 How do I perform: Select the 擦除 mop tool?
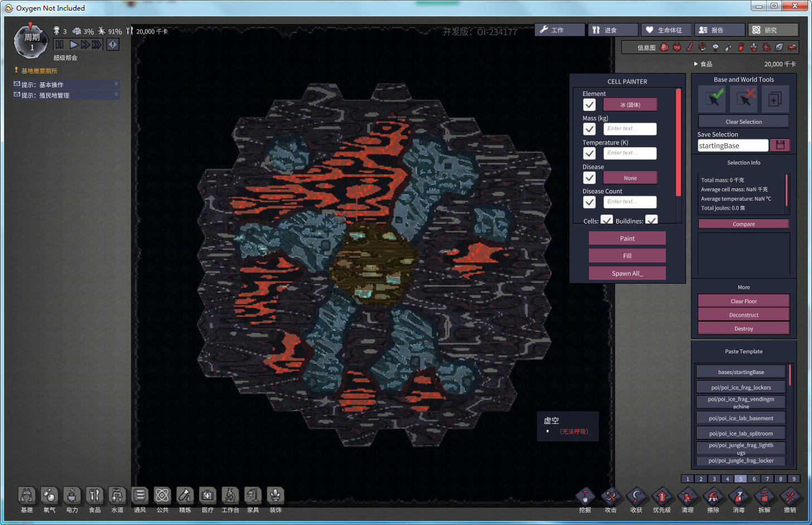pos(713,496)
